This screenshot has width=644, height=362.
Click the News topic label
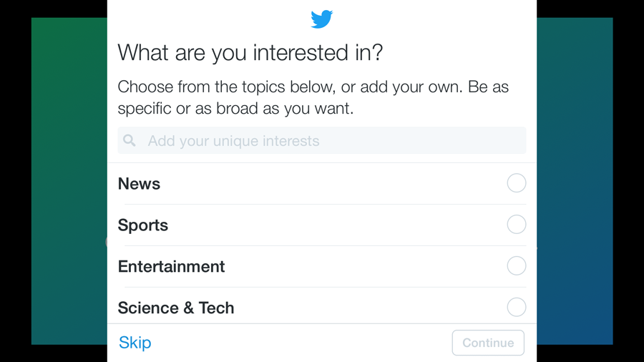[x=139, y=183]
